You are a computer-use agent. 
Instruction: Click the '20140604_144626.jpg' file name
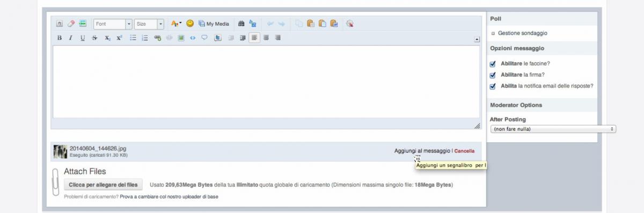point(98,149)
